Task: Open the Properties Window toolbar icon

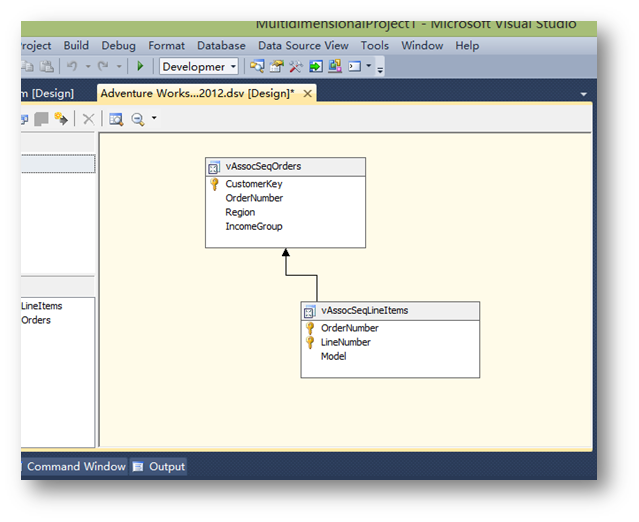Action: coord(277,66)
